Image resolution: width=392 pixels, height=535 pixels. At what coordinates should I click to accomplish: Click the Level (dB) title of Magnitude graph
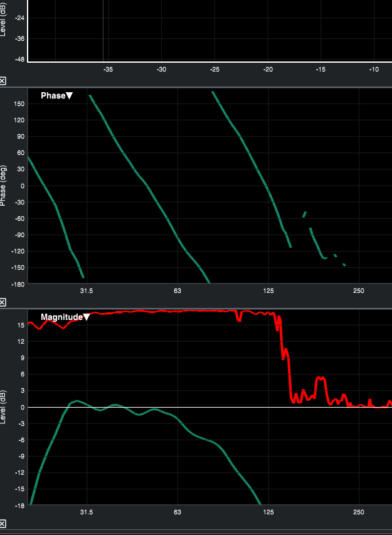3,407
